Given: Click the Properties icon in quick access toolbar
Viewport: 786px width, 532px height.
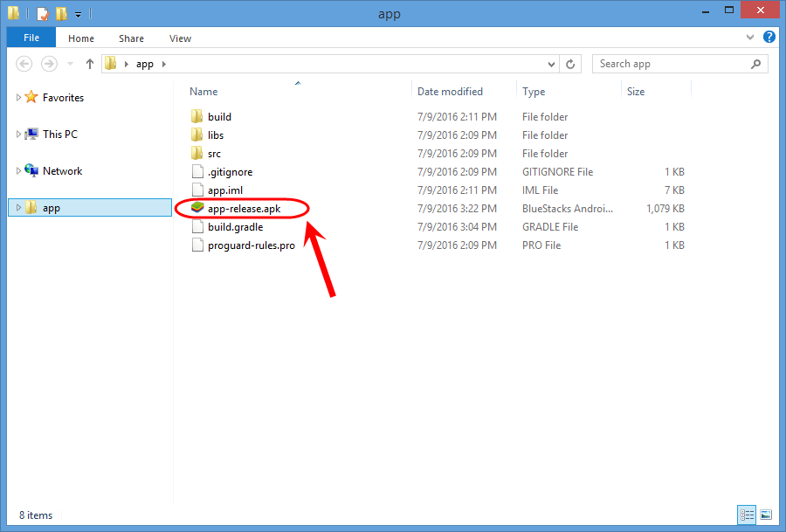Looking at the screenshot, I should tap(43, 13).
